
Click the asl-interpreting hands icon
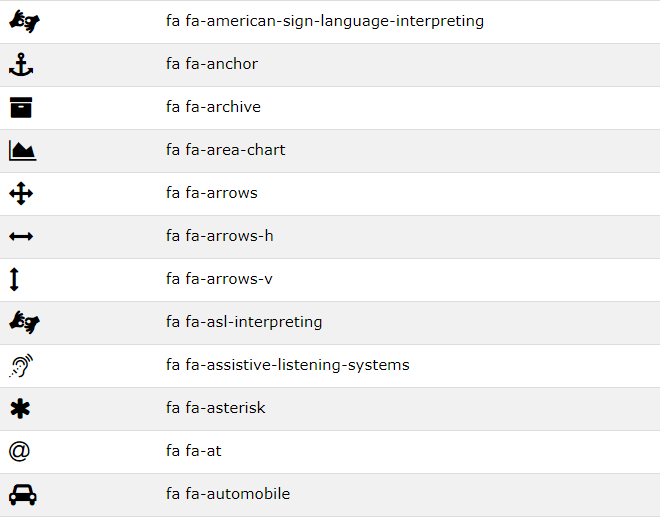(24, 322)
